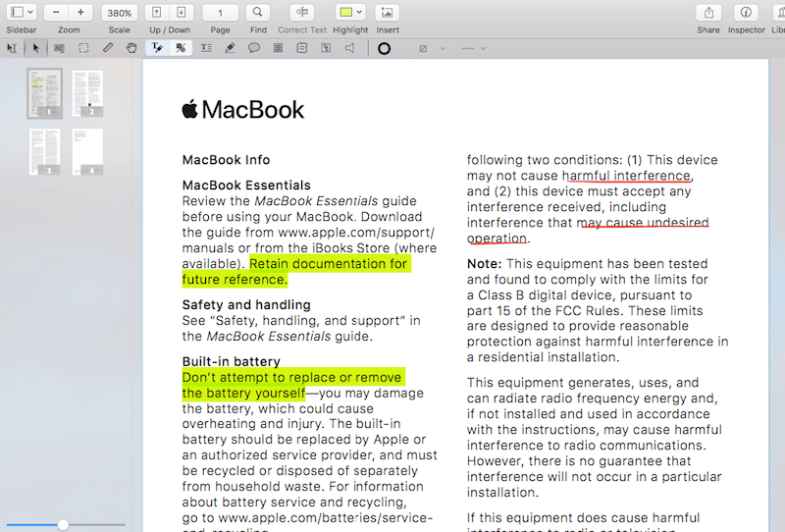Open the Share menu button
Image resolution: width=785 pixels, height=532 pixels.
coord(708,12)
